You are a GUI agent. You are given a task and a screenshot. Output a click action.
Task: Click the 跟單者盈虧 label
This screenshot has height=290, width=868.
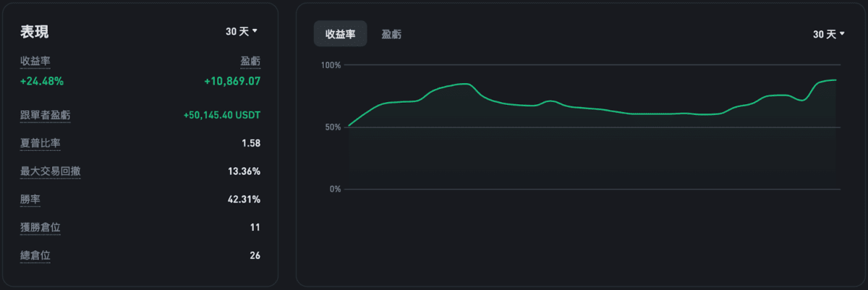coord(46,115)
